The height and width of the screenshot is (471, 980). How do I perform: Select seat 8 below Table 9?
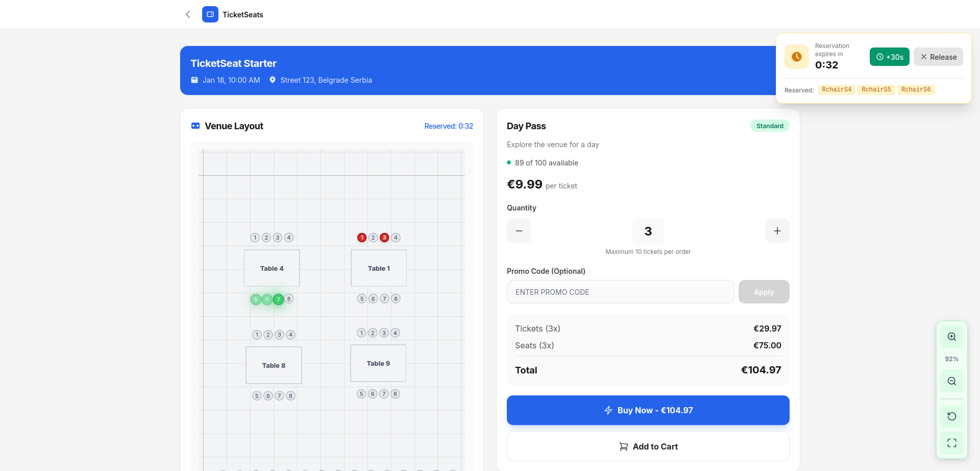395,394
